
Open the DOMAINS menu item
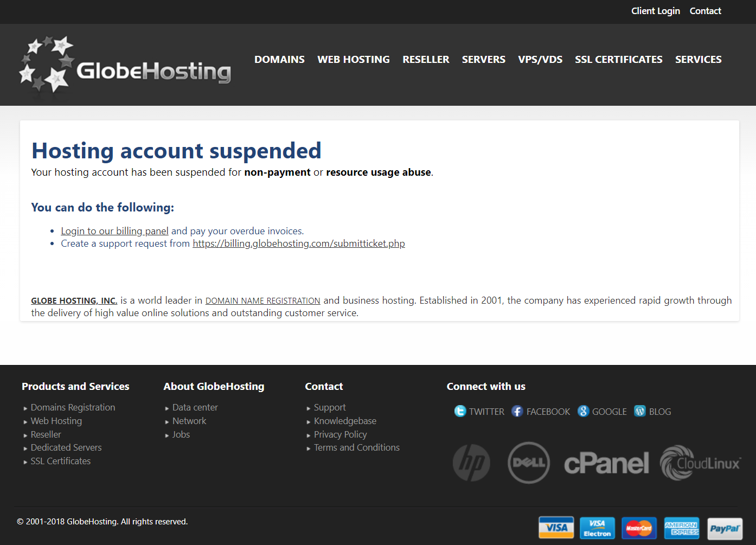[x=279, y=60]
